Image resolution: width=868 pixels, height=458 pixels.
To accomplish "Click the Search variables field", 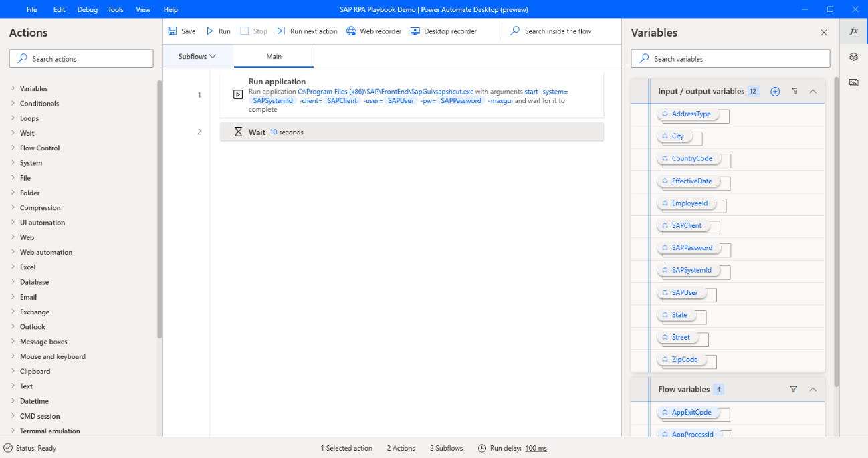I will click(x=730, y=59).
